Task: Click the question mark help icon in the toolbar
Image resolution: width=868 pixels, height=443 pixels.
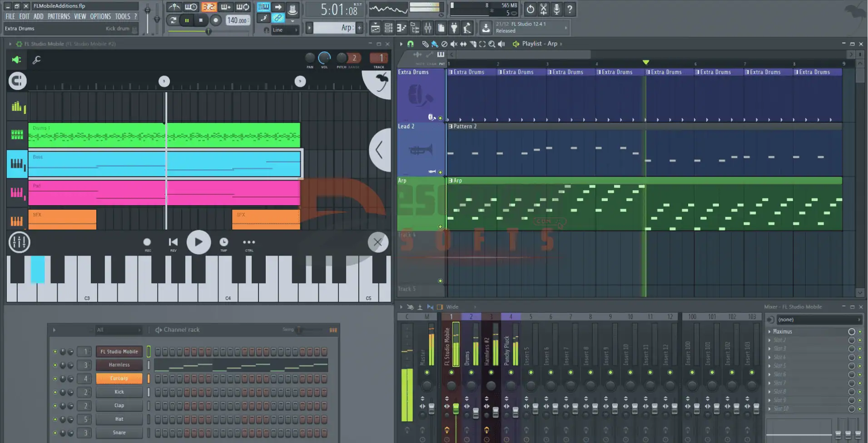Action: 570,9
